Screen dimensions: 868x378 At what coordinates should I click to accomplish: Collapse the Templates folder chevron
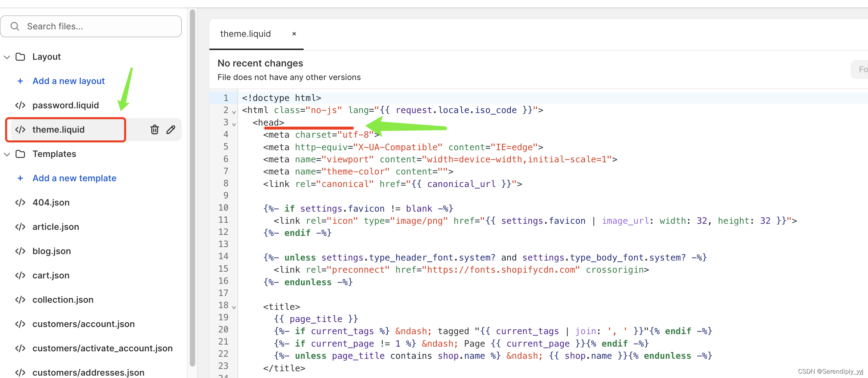[7, 154]
